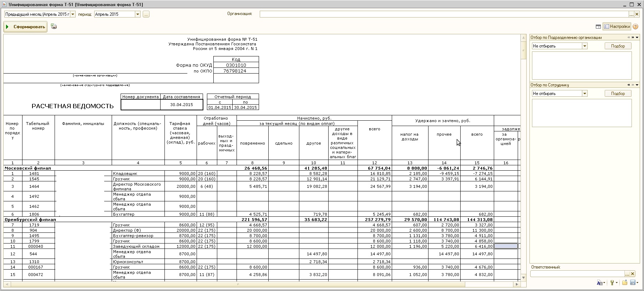Click the folder restore-settings icon
Image resolution: width=644 pixels, height=291 pixels.
pos(625,283)
